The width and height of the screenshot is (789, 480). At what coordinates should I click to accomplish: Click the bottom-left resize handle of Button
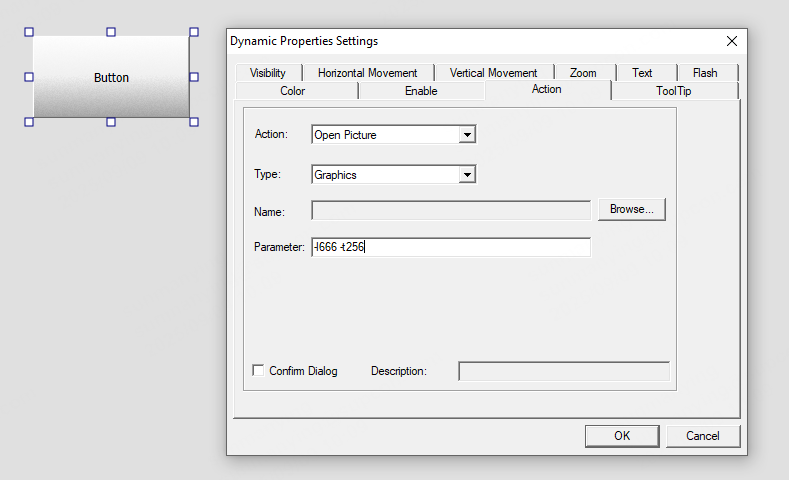[29, 122]
